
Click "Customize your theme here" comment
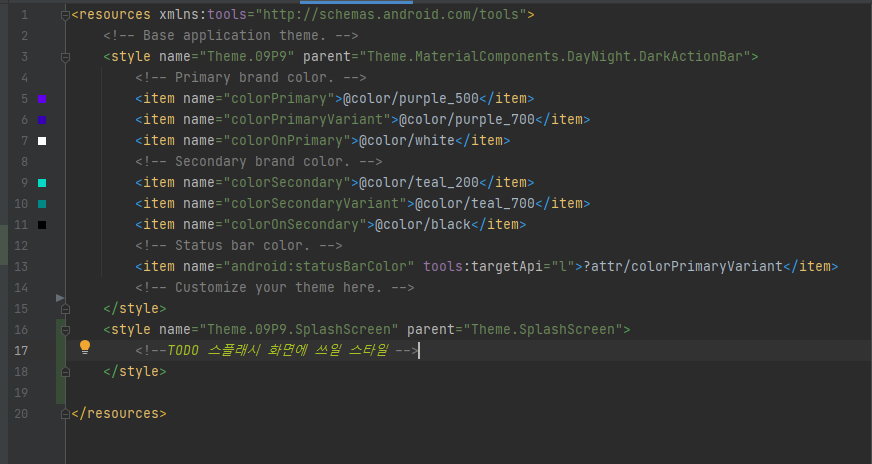tap(275, 288)
